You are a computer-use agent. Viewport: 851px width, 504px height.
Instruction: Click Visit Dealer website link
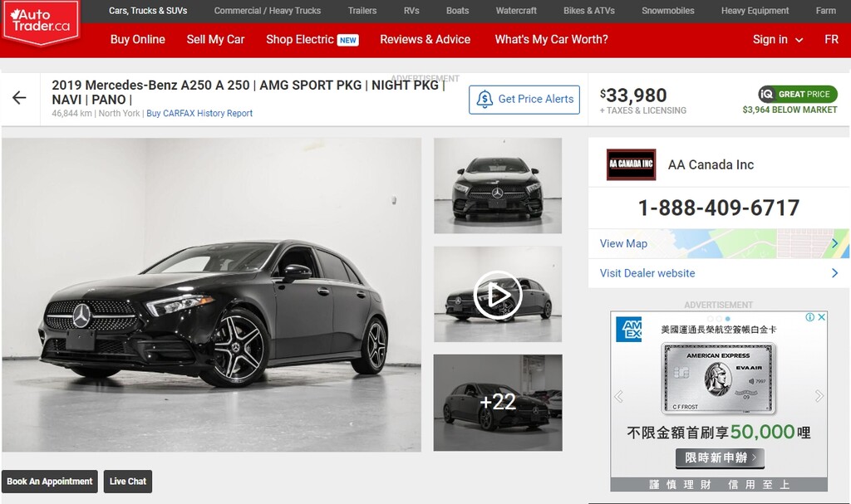click(647, 273)
